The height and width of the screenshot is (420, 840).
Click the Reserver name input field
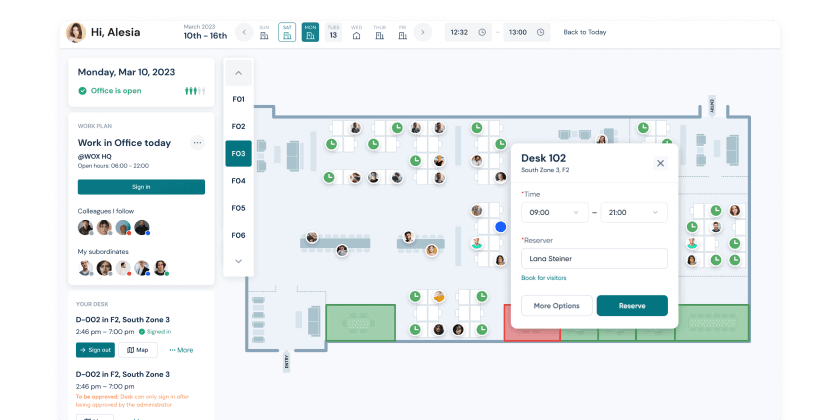point(594,258)
